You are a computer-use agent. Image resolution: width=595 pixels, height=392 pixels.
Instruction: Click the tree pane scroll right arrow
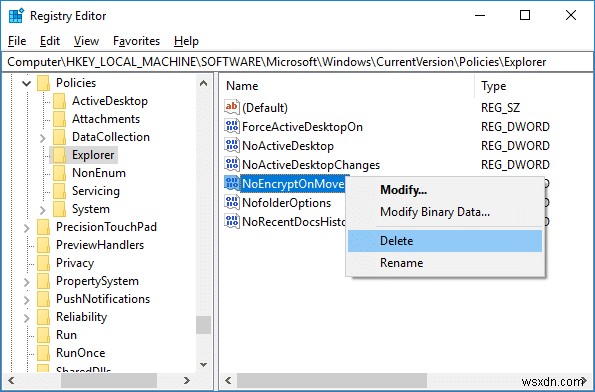[186, 380]
